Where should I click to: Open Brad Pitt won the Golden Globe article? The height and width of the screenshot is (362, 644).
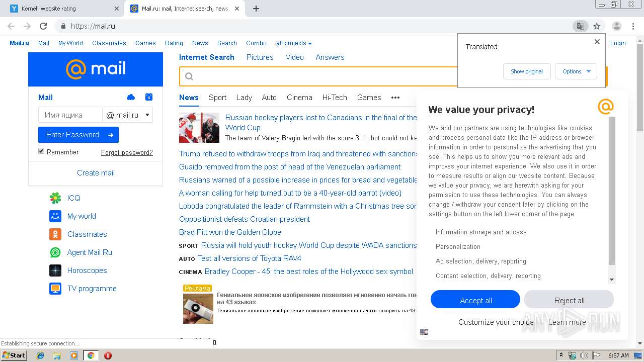click(230, 232)
